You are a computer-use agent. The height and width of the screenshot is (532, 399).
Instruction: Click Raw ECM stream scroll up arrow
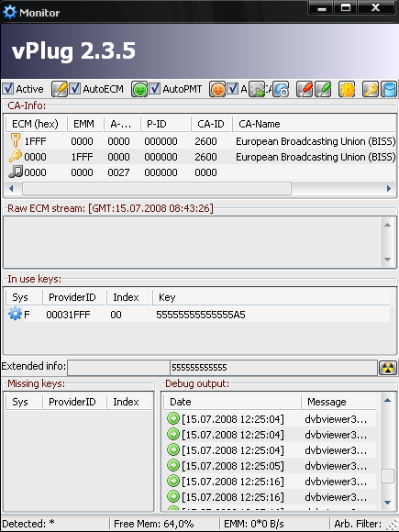pos(387,225)
